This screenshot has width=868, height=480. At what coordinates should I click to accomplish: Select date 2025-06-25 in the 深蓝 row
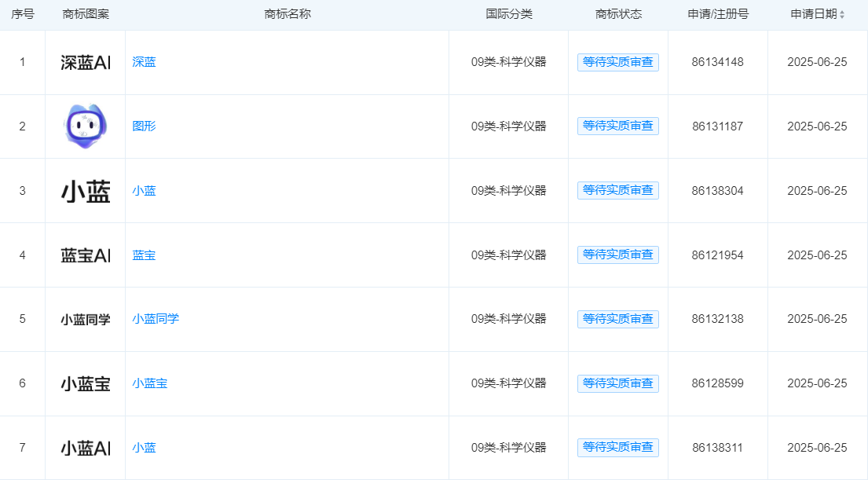coord(817,62)
